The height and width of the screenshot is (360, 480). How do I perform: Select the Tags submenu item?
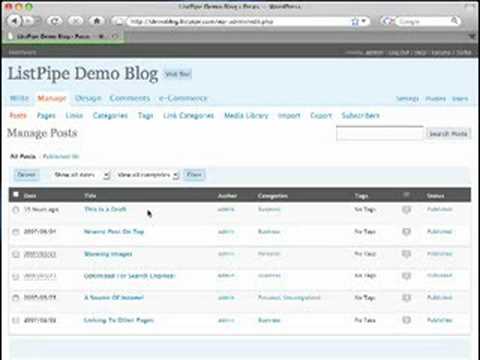click(146, 115)
